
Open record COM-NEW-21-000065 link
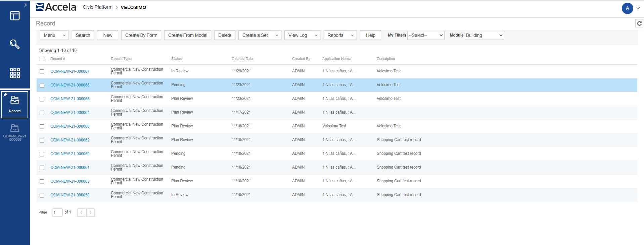[70, 99]
